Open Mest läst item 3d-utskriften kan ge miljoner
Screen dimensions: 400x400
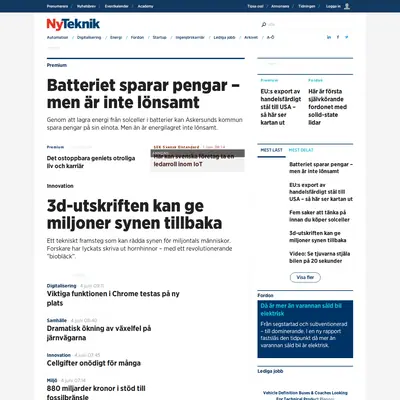[x=318, y=237]
